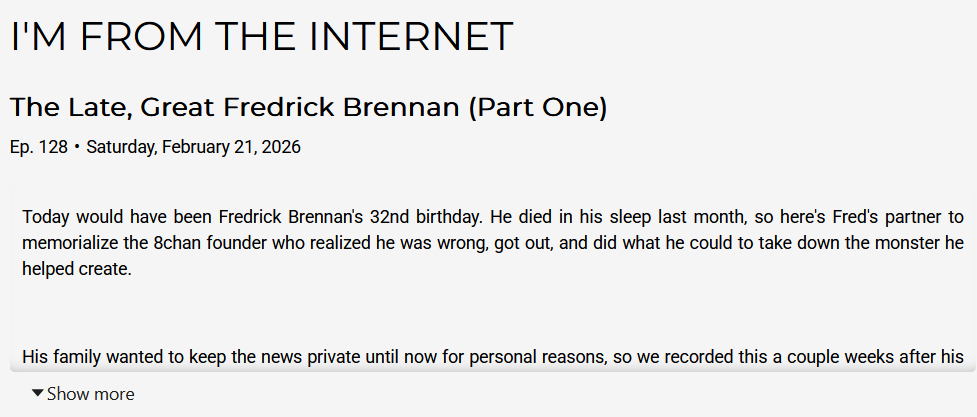Screen dimensions: 977x417
Task: Click the episode title about Fredrick Brennan
Action: pyautogui.click(x=308, y=107)
